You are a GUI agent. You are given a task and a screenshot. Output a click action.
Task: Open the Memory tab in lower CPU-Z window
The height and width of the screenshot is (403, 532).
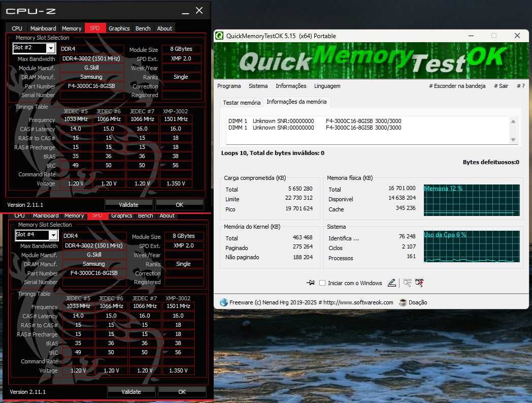coord(74,216)
